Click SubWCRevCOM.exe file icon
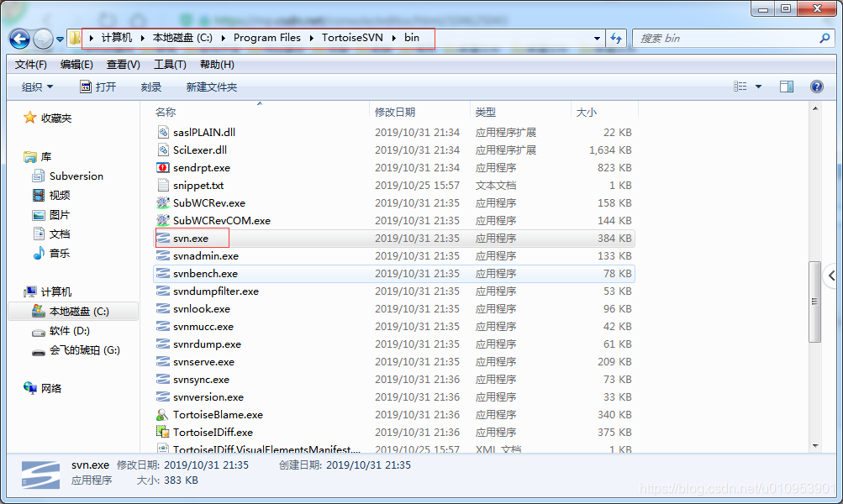The image size is (843, 504). [x=163, y=220]
